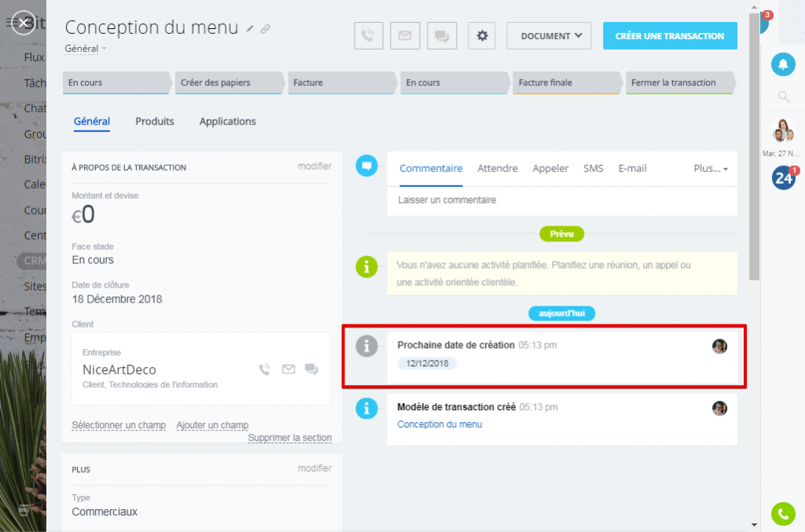Click 'Sélectionner un champ' link
This screenshot has height=532, width=805.
pyautogui.click(x=119, y=425)
